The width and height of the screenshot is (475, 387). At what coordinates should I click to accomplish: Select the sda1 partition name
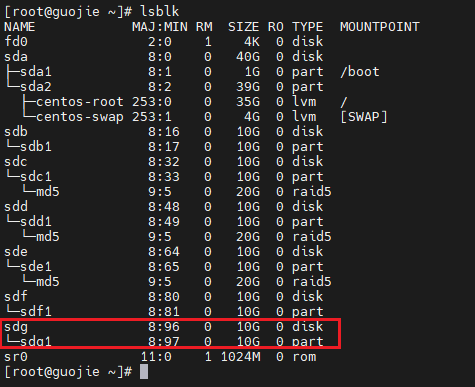pos(36,72)
